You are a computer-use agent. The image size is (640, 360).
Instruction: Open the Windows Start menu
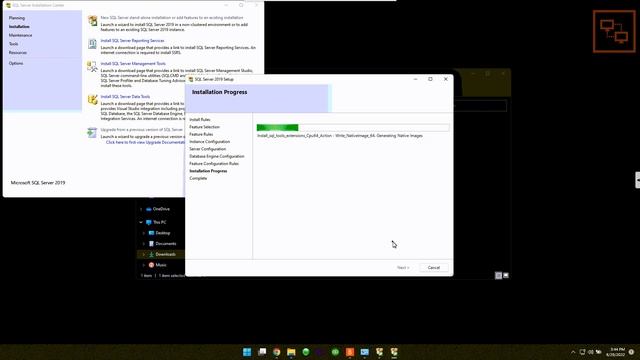point(247,352)
